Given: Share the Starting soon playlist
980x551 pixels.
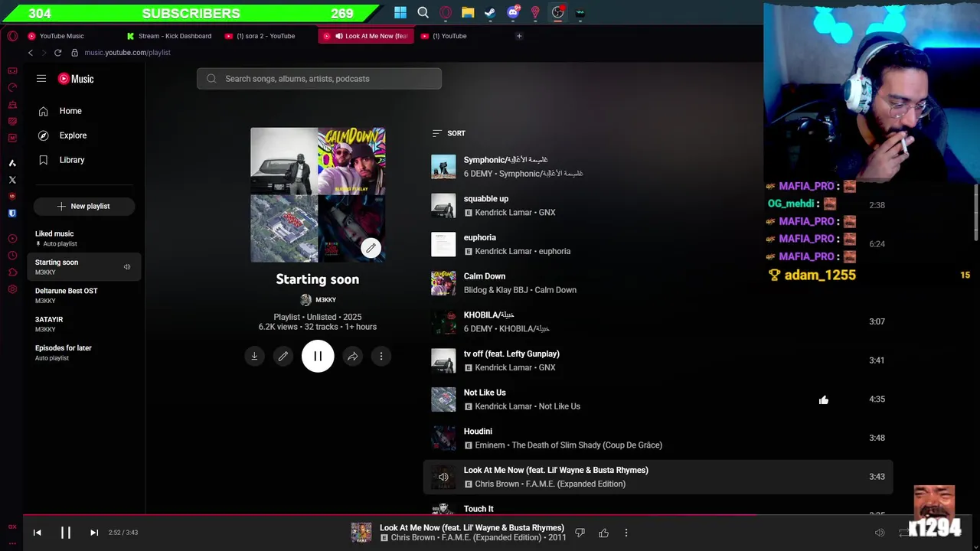Looking at the screenshot, I should pyautogui.click(x=352, y=356).
